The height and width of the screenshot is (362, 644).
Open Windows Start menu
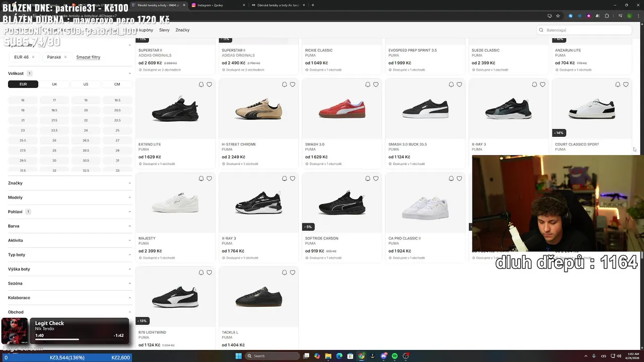tap(238, 356)
